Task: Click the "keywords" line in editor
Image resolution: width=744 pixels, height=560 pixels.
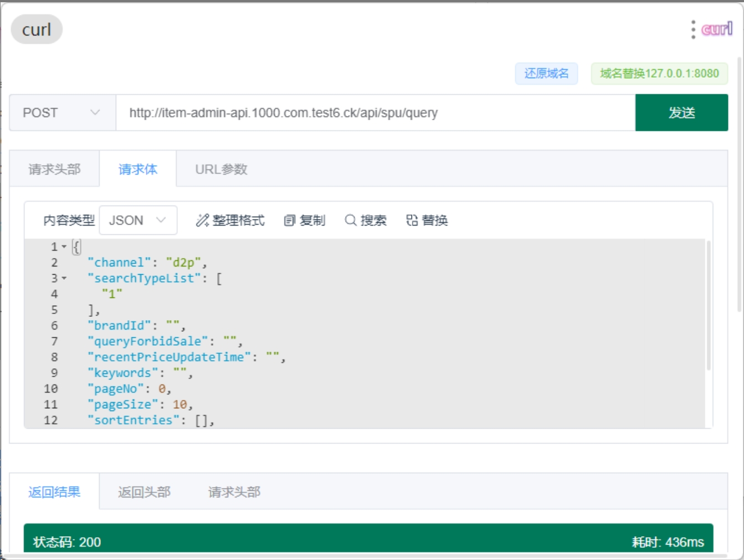Action: [x=140, y=373]
